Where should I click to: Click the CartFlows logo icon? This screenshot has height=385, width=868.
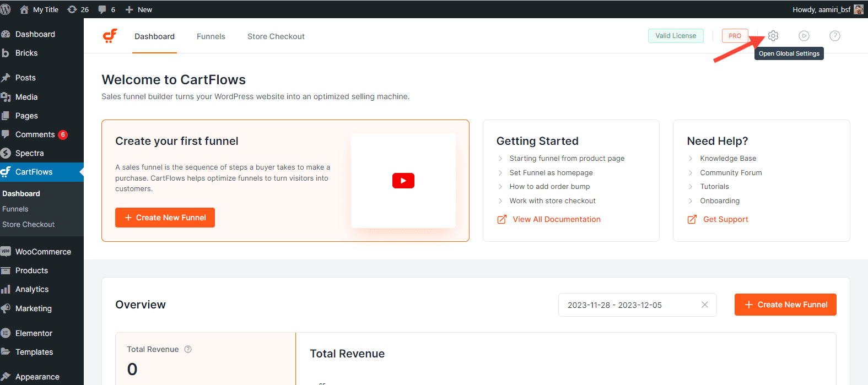[110, 36]
